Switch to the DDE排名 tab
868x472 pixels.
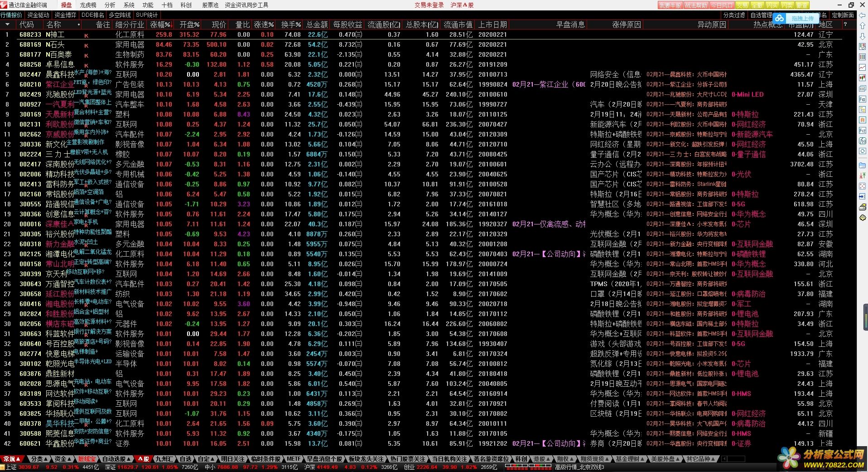click(93, 15)
